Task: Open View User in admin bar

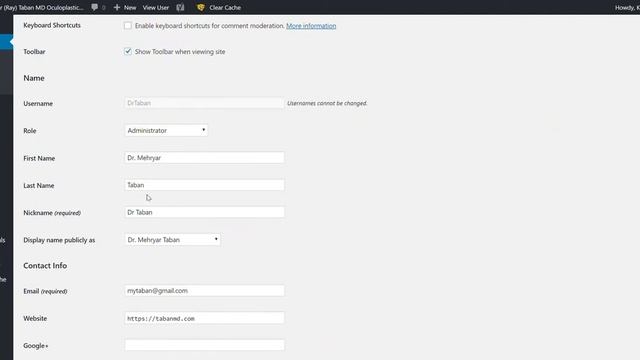Action: [156, 7]
